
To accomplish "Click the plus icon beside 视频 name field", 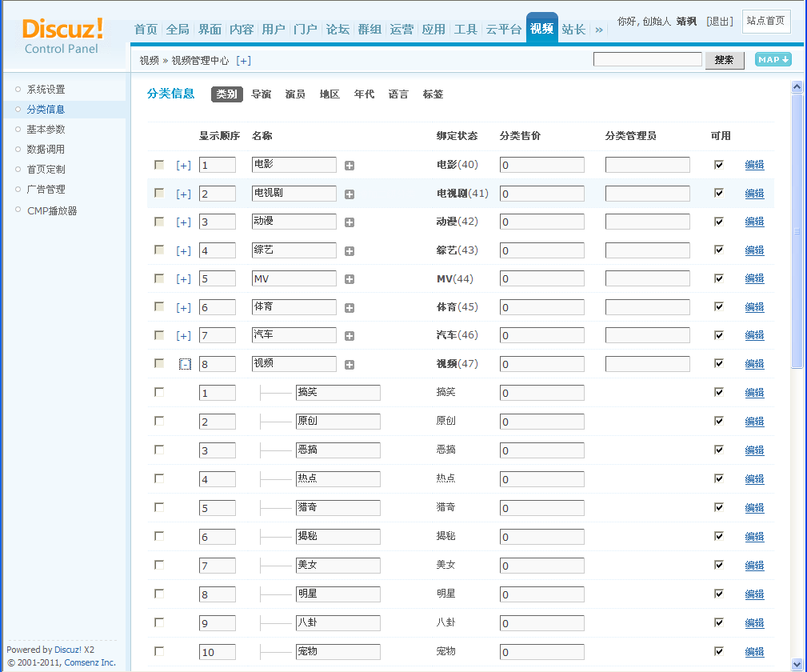I will tap(350, 365).
